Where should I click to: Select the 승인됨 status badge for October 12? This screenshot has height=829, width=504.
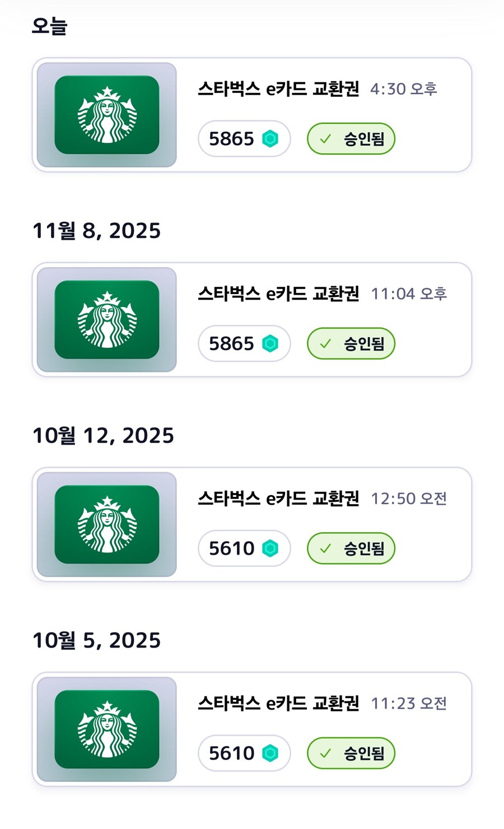(351, 548)
